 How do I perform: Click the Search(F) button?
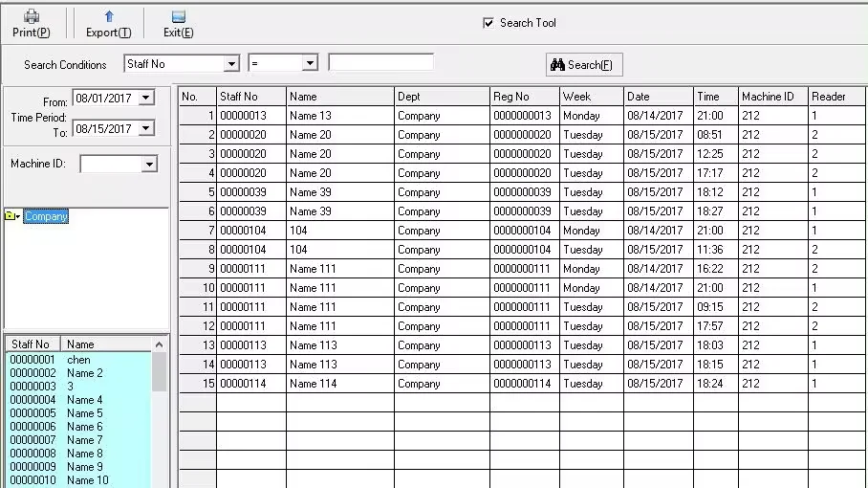[584, 65]
